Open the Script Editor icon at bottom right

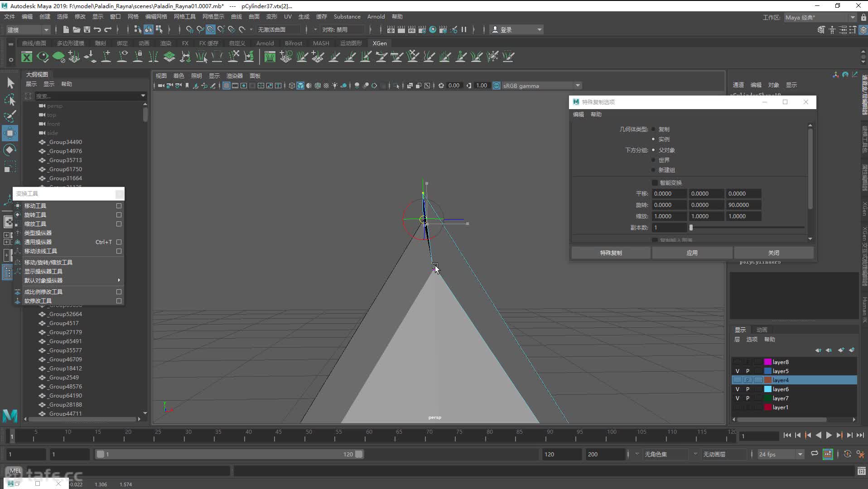pos(861,471)
